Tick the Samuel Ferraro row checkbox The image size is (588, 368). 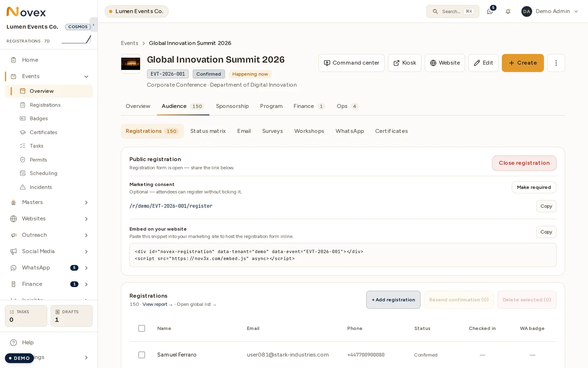pyautogui.click(x=142, y=355)
